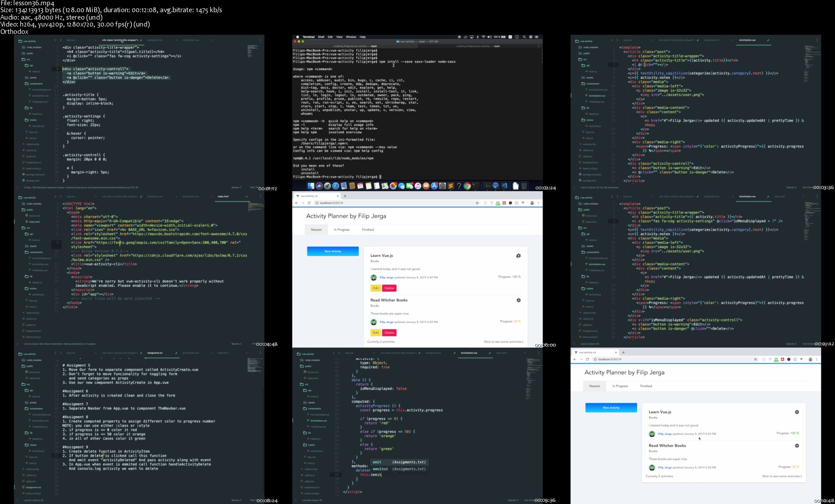
Task: Reload the page in the 00:10:48 browser frame
Action: [588, 359]
